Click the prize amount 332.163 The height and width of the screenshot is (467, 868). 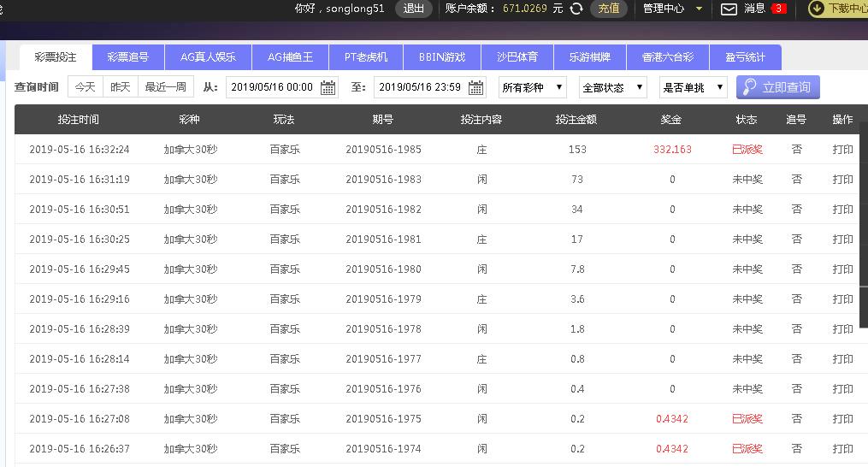672,150
